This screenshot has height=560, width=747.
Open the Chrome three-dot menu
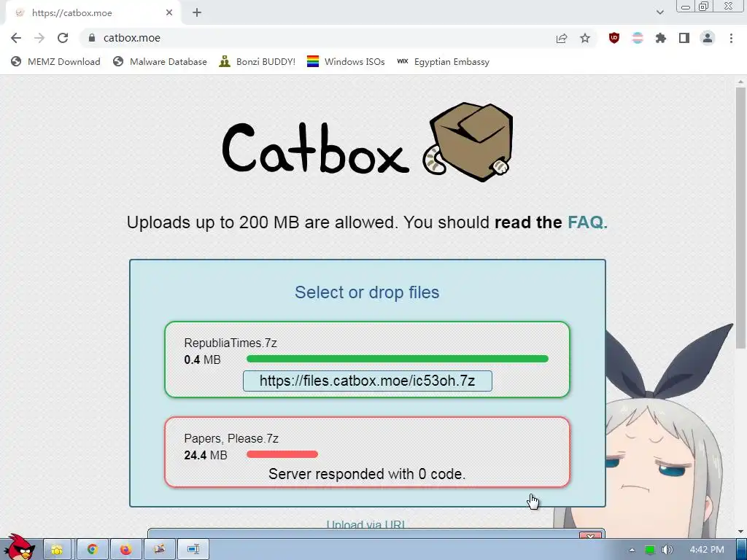point(731,38)
